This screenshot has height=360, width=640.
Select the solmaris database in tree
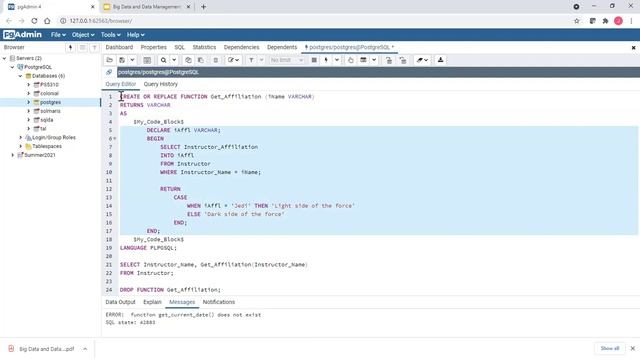pos(50,111)
